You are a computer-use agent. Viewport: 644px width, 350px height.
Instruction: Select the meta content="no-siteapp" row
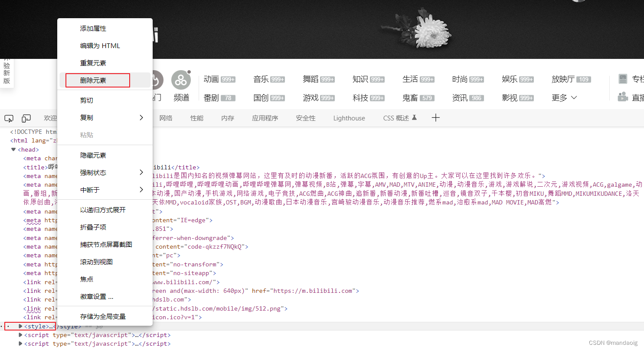pos(322,273)
